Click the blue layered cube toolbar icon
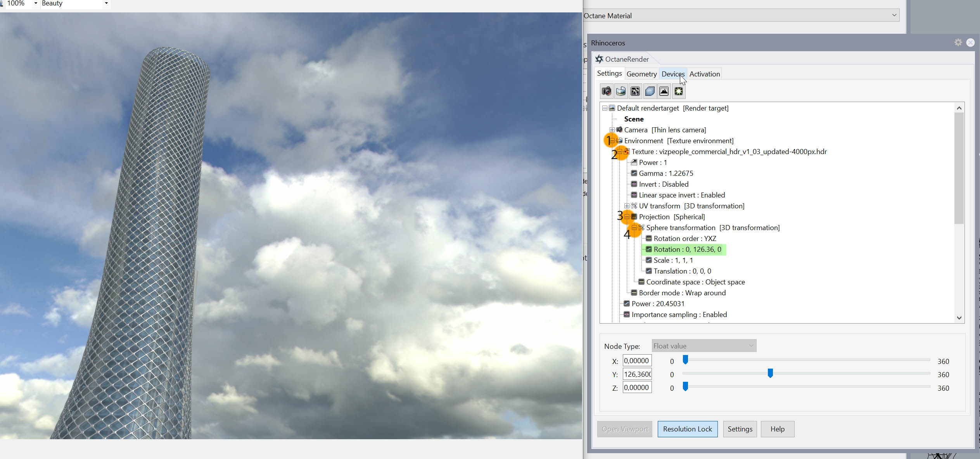 tap(650, 91)
